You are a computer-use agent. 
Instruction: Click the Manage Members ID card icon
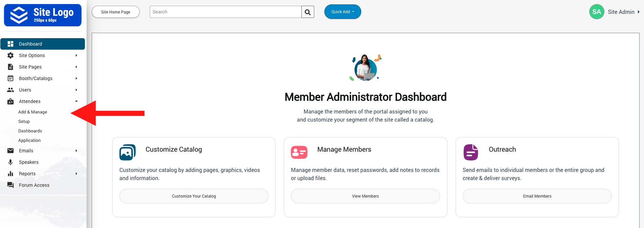click(299, 152)
